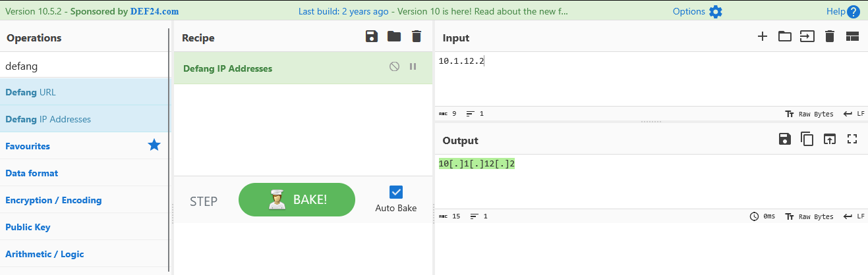Open the Options settings
The image size is (868, 275).
coord(697,11)
